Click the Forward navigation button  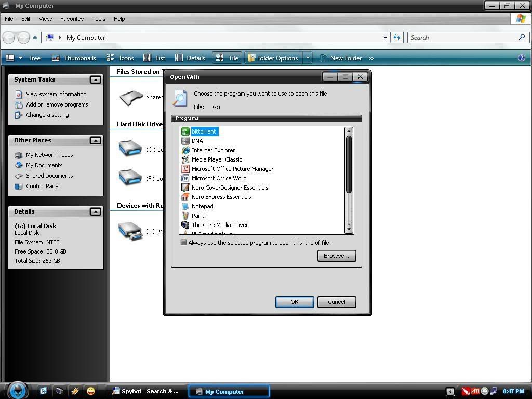coord(23,37)
